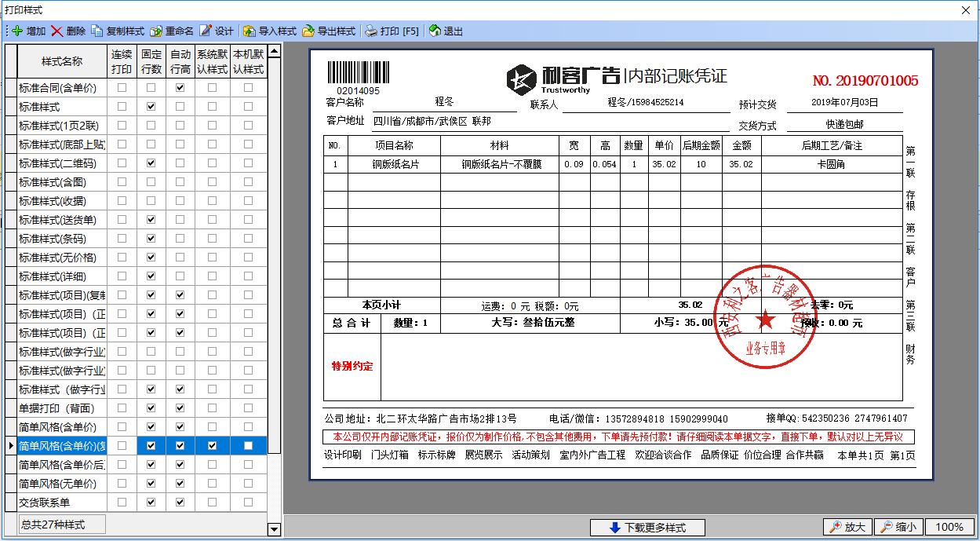Click the 连续打印 column header
Screen dimensions: 980x541
point(122,61)
